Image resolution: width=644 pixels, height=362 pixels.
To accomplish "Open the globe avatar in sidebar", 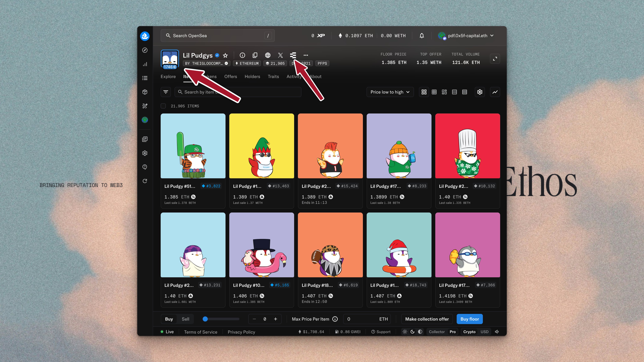I will coord(145,120).
